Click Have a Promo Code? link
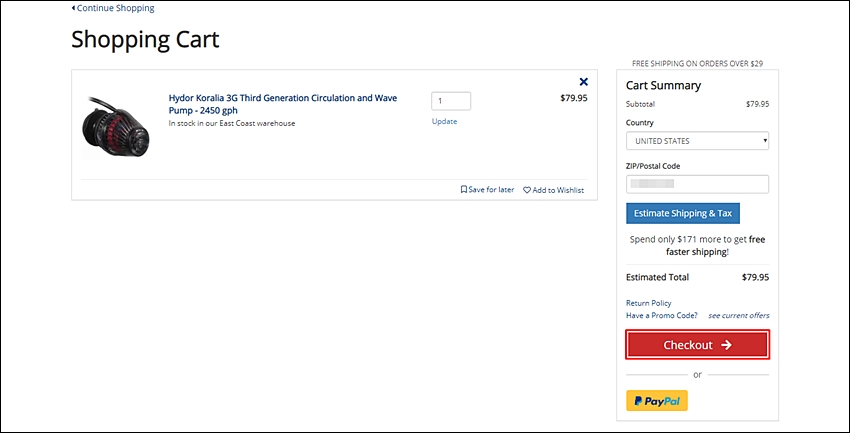Viewport: 850px width, 433px height. point(662,315)
